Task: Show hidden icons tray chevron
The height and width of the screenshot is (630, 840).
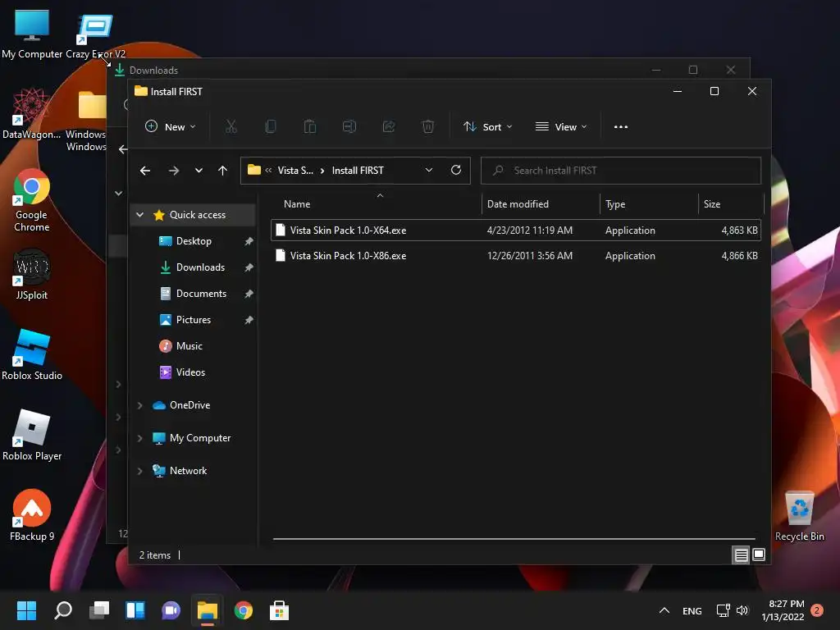Action: [664, 610]
